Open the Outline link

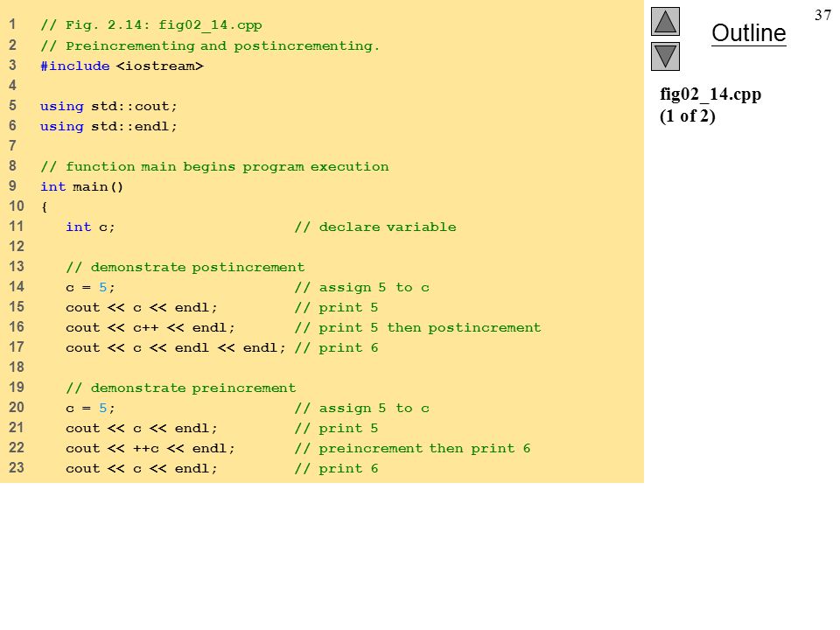748,33
